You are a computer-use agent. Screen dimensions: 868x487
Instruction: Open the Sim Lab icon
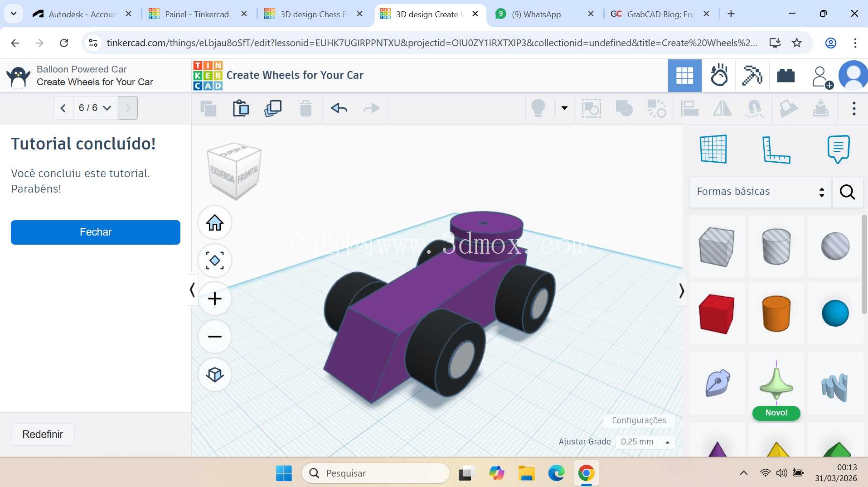click(719, 76)
